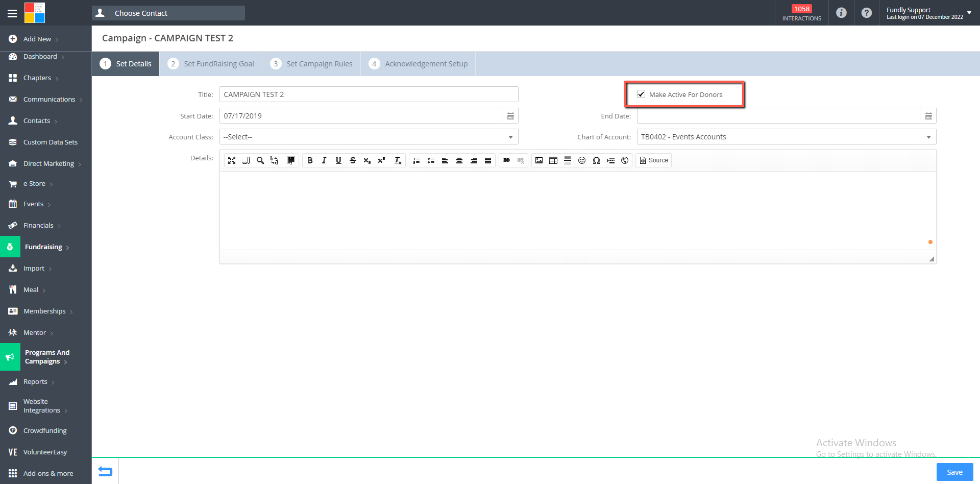
Task: Go to Set FundRaising Goal step
Action: [211, 64]
